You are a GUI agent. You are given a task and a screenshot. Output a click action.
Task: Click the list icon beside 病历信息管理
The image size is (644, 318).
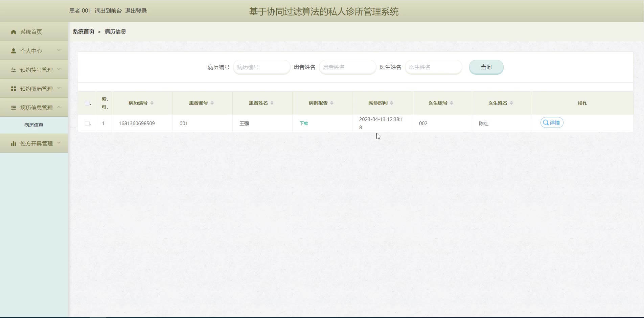pos(14,108)
